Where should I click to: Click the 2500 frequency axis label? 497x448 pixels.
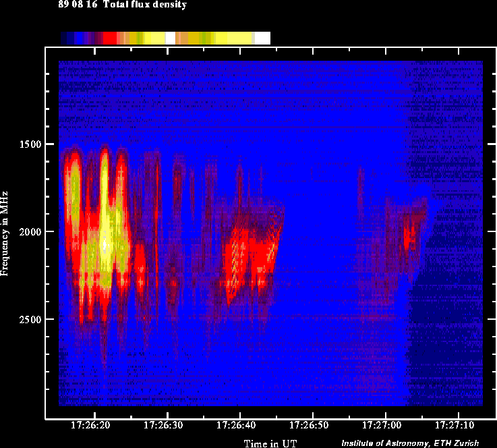click(30, 320)
